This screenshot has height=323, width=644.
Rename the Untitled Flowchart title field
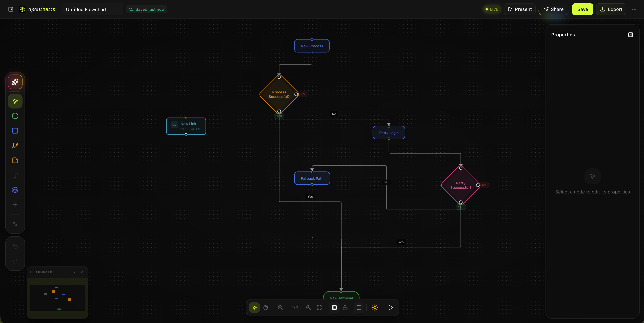coord(86,9)
